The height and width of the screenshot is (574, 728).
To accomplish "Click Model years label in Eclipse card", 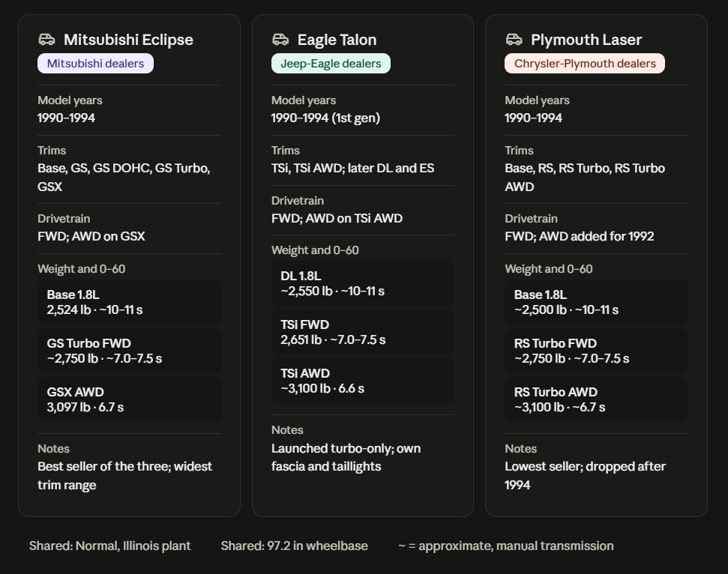I will pos(70,100).
